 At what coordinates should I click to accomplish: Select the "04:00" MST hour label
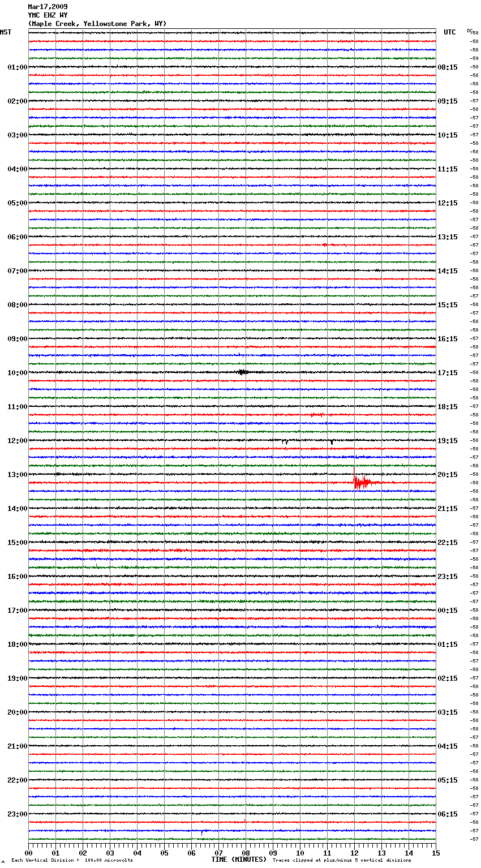click(18, 169)
